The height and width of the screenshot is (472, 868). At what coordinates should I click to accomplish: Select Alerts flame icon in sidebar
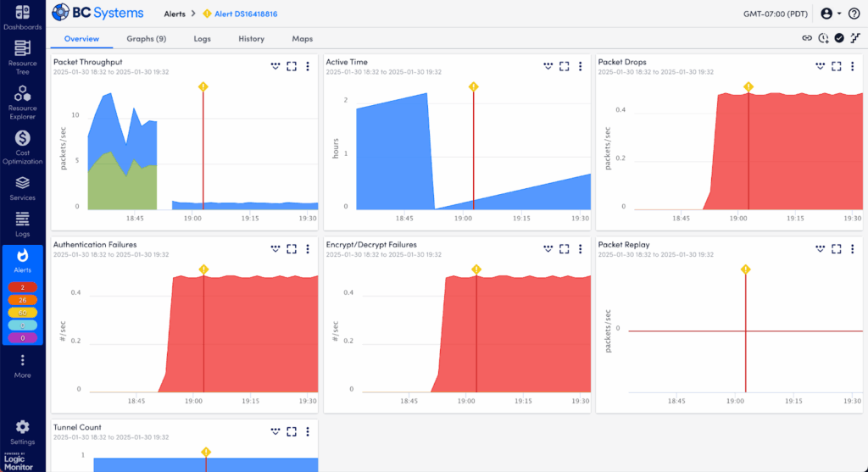click(22, 256)
